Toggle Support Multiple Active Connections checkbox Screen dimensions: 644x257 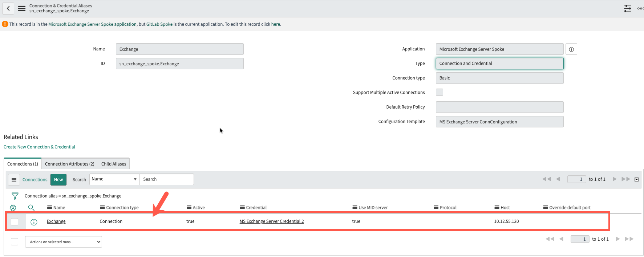coord(440,92)
